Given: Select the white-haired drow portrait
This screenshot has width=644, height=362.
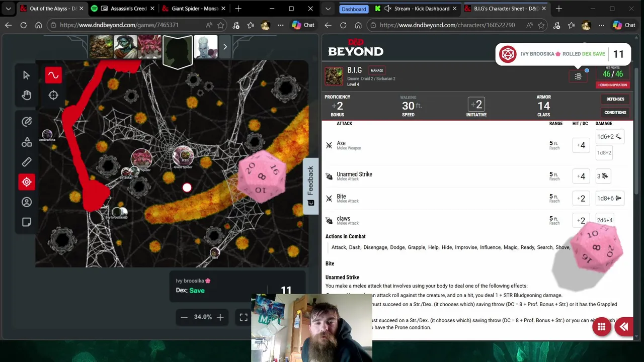Looking at the screenshot, I should tap(206, 47).
